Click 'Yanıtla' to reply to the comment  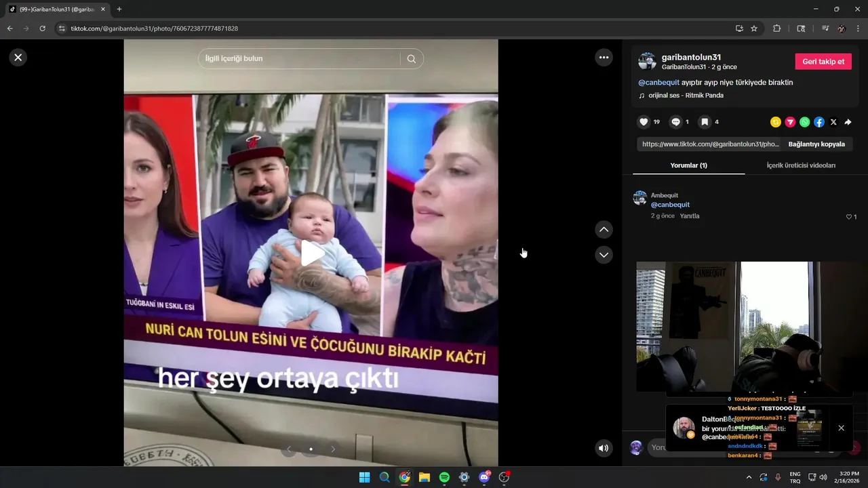click(690, 216)
